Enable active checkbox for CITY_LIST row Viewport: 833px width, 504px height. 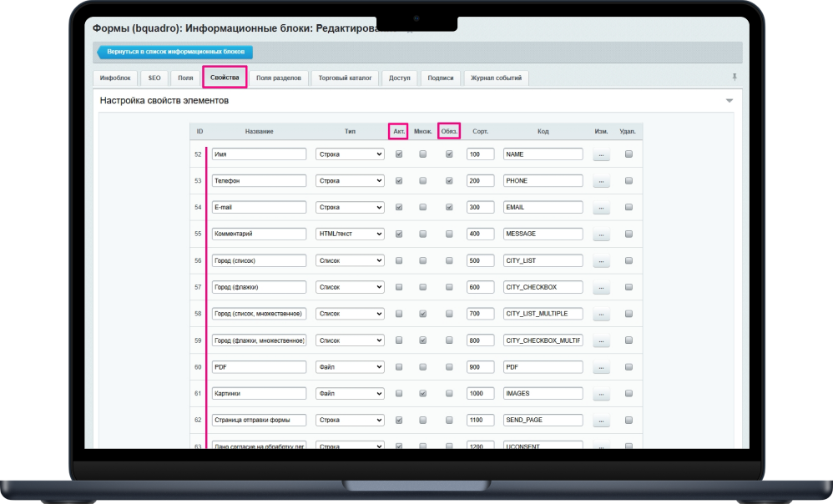pyautogui.click(x=399, y=260)
